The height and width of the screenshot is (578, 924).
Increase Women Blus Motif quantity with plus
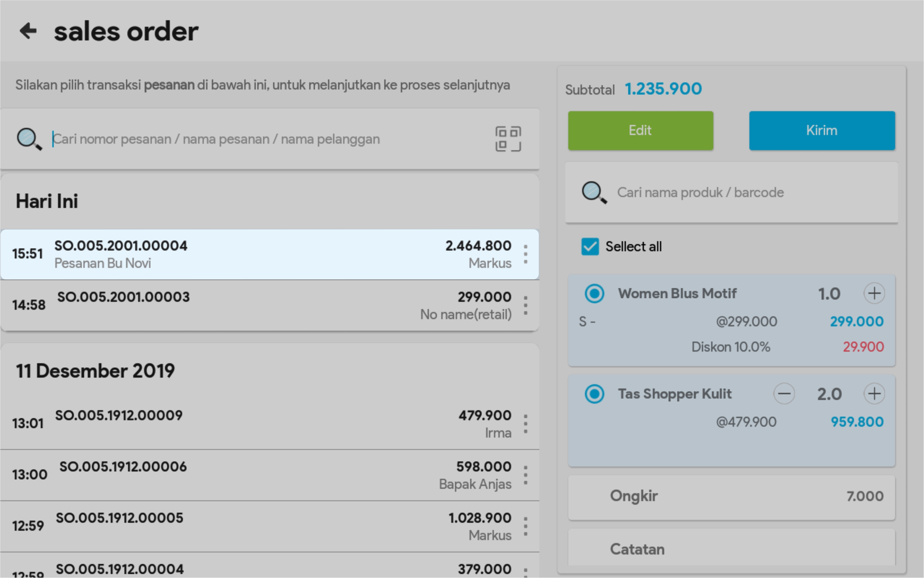tap(874, 294)
